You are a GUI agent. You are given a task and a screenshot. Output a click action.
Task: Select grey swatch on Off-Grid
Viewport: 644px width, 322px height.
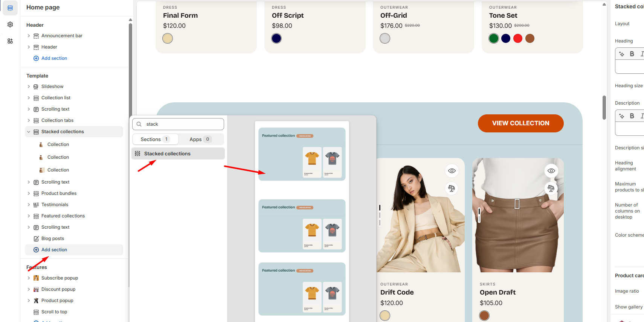pyautogui.click(x=385, y=38)
